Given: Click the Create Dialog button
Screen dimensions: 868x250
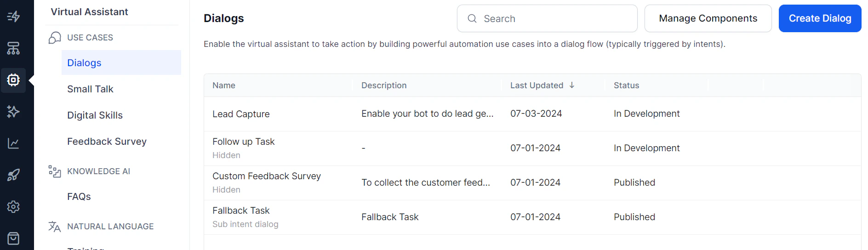Looking at the screenshot, I should pyautogui.click(x=820, y=18).
